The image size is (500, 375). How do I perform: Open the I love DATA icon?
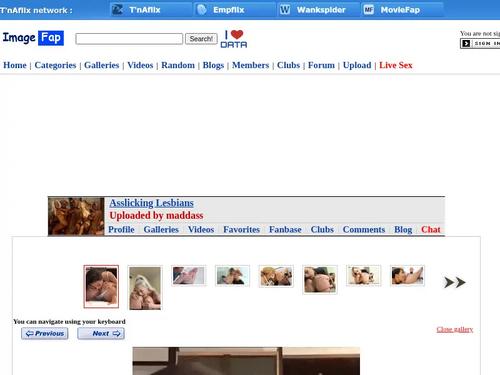coord(234,39)
